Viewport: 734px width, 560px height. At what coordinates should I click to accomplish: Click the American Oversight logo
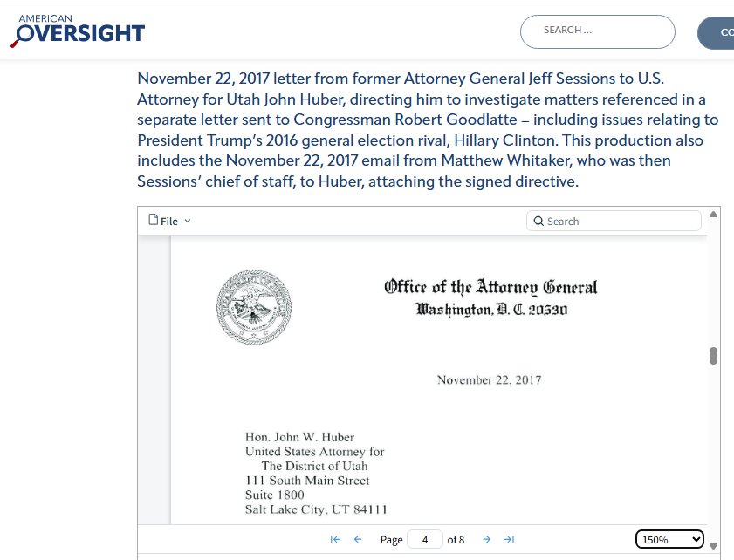coord(78,31)
